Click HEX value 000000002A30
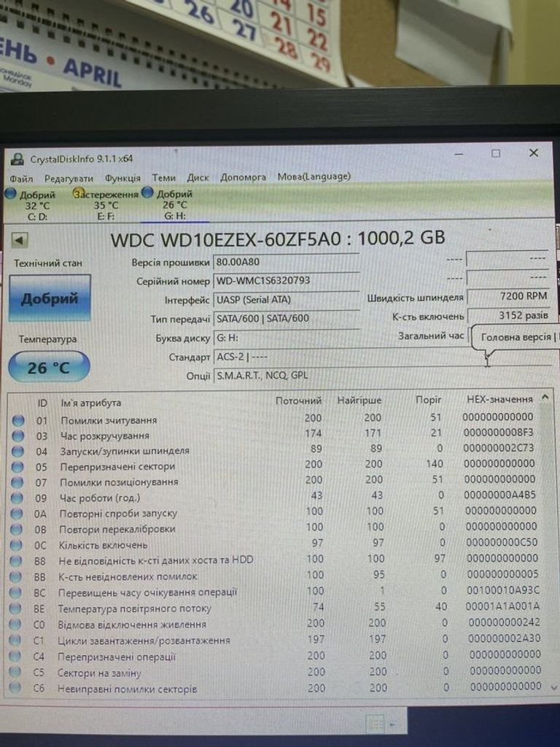 pos(505,638)
